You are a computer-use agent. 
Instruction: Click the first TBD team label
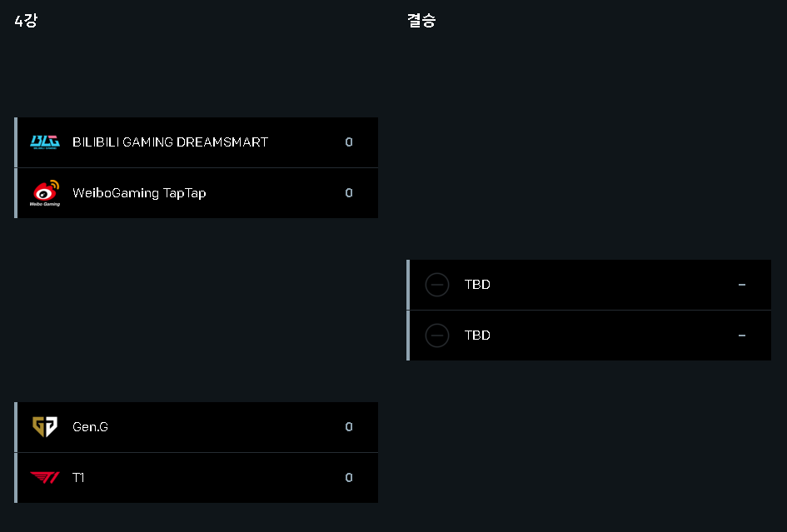pyautogui.click(x=477, y=285)
